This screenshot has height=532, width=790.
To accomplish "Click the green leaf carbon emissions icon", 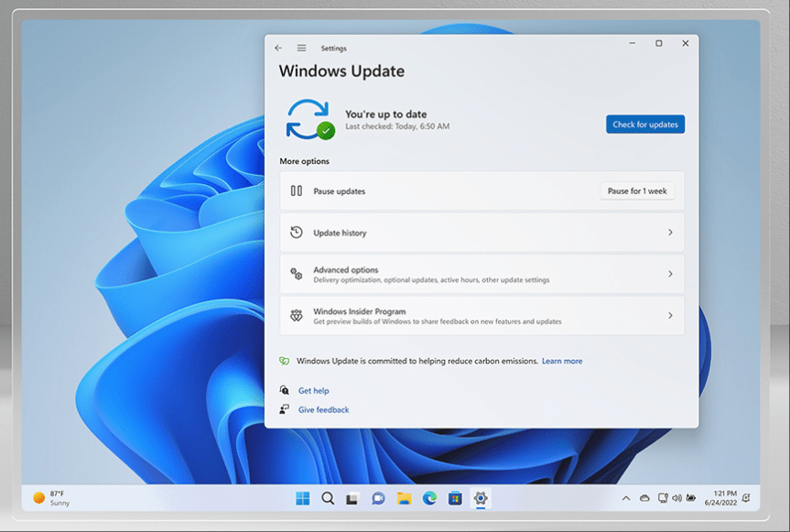I will click(x=284, y=361).
